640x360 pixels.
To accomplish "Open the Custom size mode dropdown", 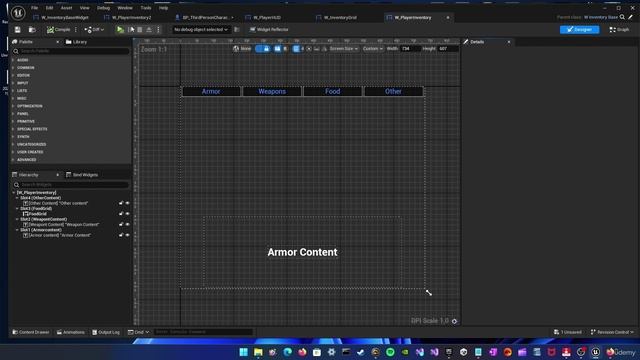I will click(373, 49).
